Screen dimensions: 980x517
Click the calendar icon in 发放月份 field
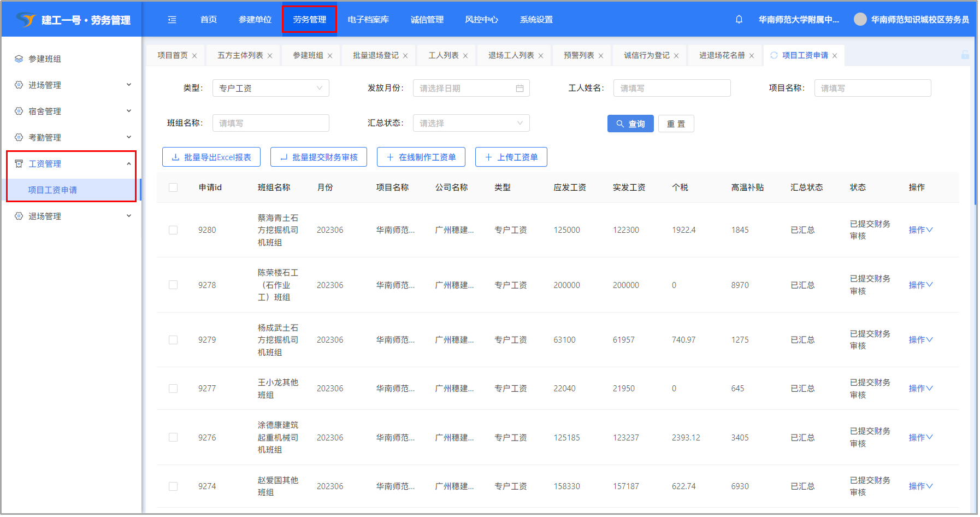[519, 89]
